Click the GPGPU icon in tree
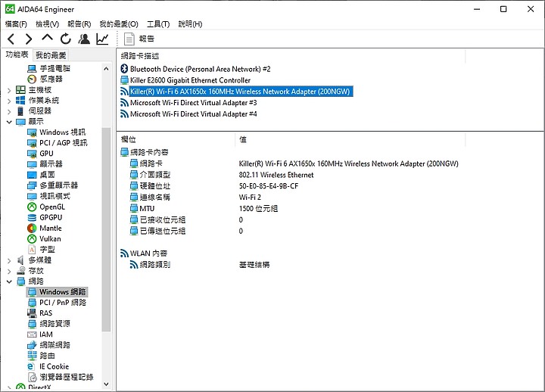 [x=32, y=218]
